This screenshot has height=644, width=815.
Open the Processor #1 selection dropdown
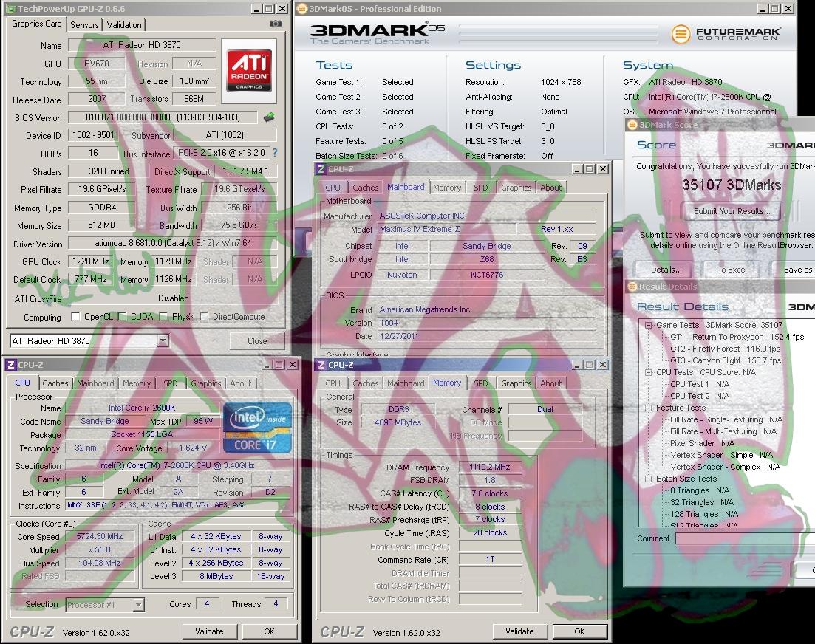[x=138, y=605]
